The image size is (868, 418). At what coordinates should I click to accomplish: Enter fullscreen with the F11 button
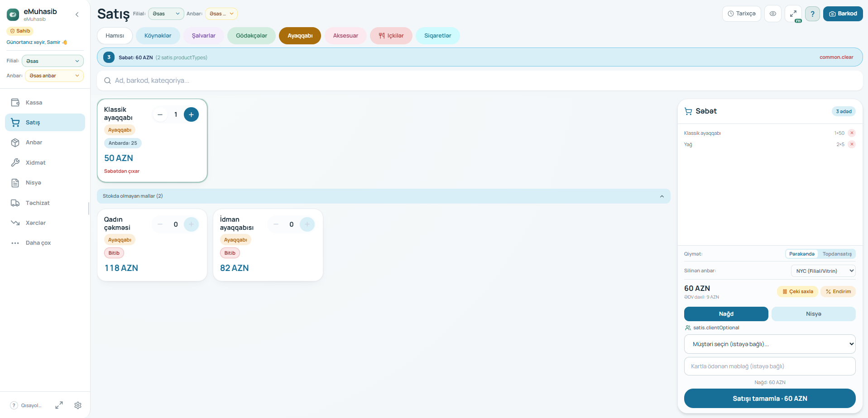point(793,14)
